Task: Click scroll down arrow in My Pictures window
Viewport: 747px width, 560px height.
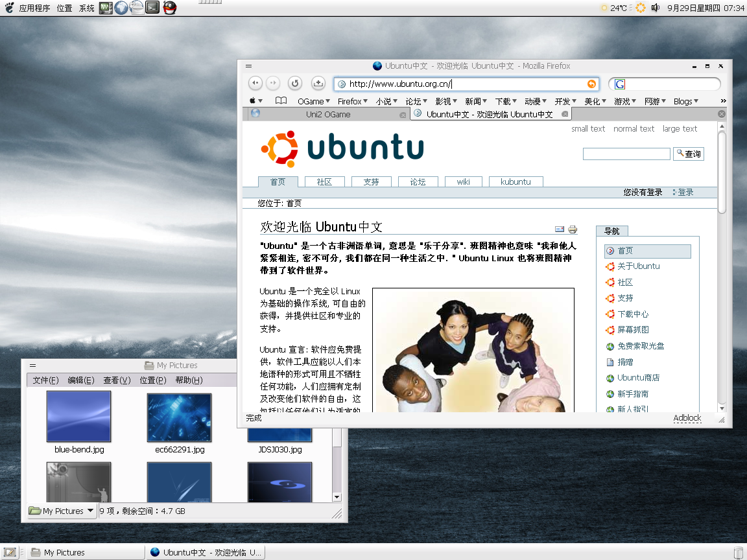Action: pyautogui.click(x=337, y=497)
